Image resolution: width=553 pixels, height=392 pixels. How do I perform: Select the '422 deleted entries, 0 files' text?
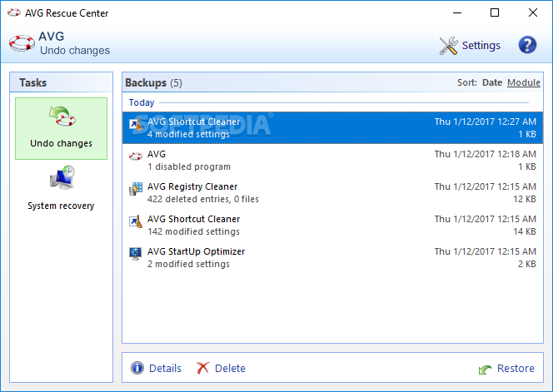(x=203, y=199)
